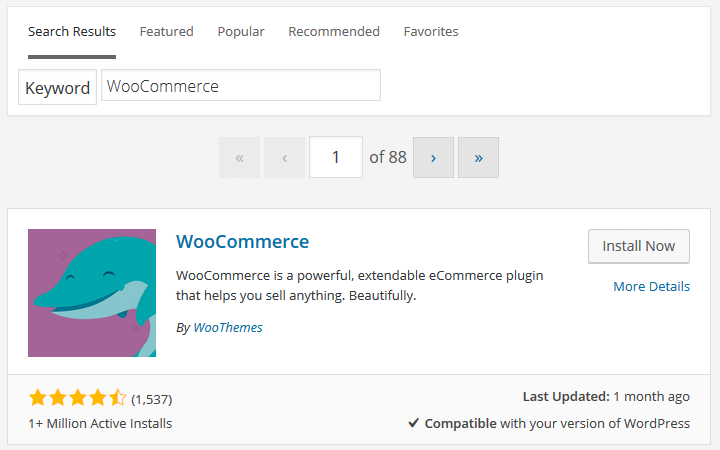Image resolution: width=720 pixels, height=450 pixels.
Task: Click the Install Now button
Action: click(x=639, y=246)
